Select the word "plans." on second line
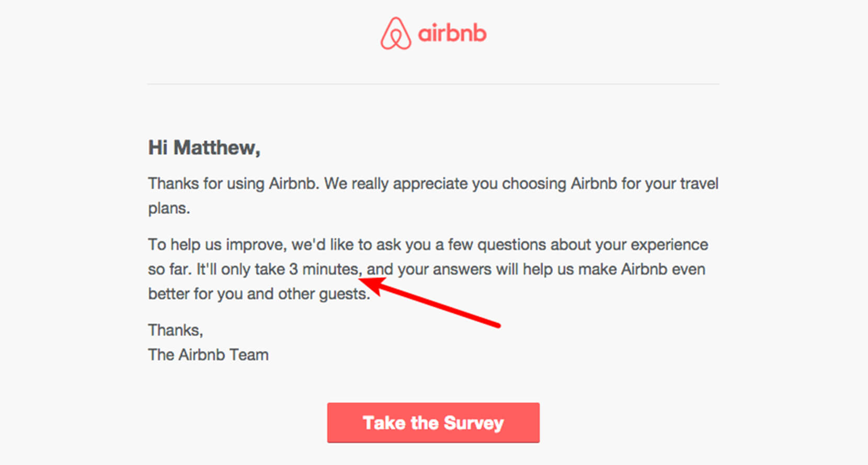The image size is (868, 465). pos(169,208)
